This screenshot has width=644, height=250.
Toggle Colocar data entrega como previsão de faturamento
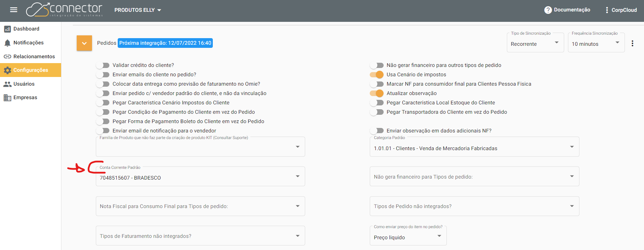pos(103,84)
